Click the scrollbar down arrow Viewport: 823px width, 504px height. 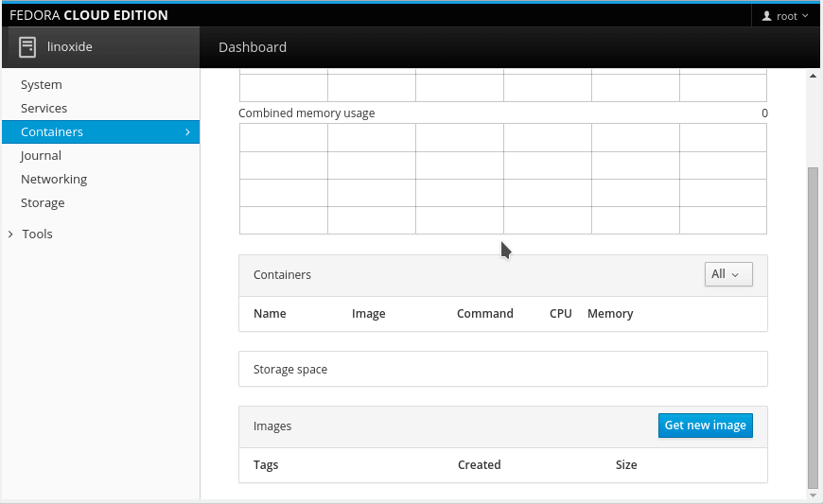[x=813, y=494]
